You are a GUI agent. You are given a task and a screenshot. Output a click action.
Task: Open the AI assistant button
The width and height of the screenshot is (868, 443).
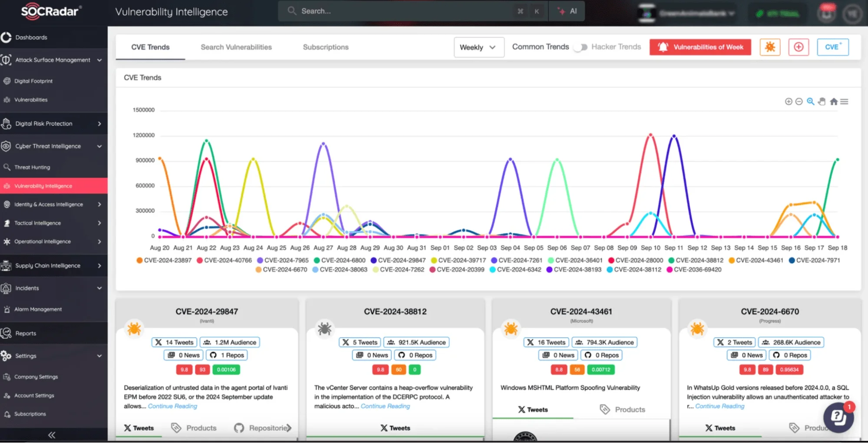point(567,11)
